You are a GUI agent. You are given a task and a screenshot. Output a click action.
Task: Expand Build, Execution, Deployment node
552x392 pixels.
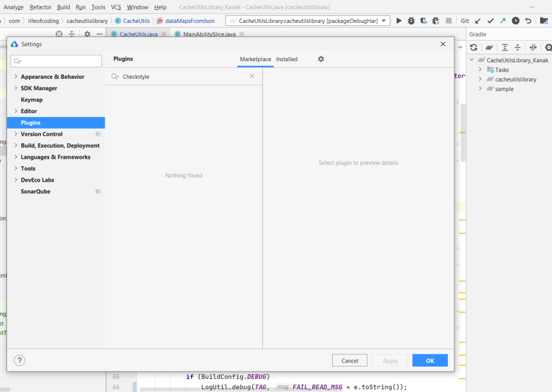pyautogui.click(x=16, y=145)
